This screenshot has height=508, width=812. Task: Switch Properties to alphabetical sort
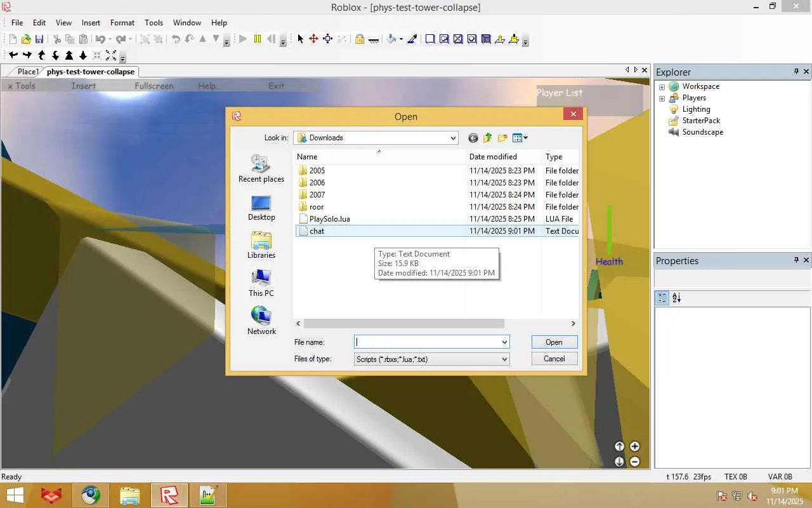[x=677, y=298]
